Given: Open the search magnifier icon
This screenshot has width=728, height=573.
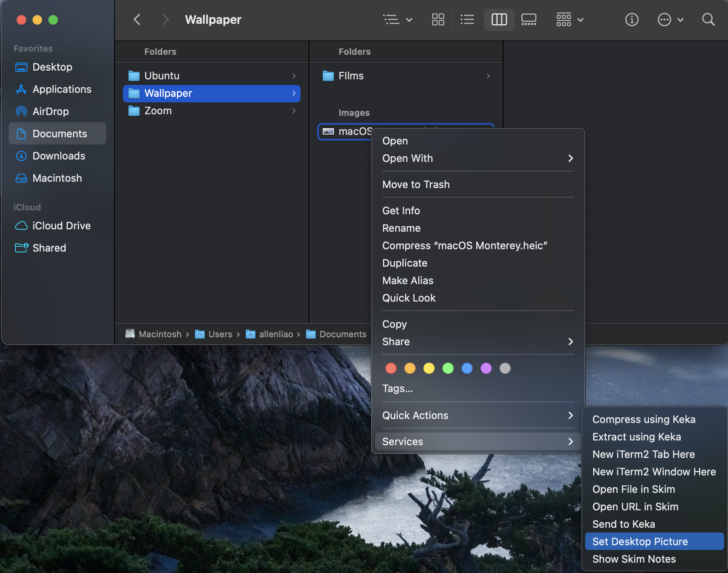Looking at the screenshot, I should pos(708,19).
